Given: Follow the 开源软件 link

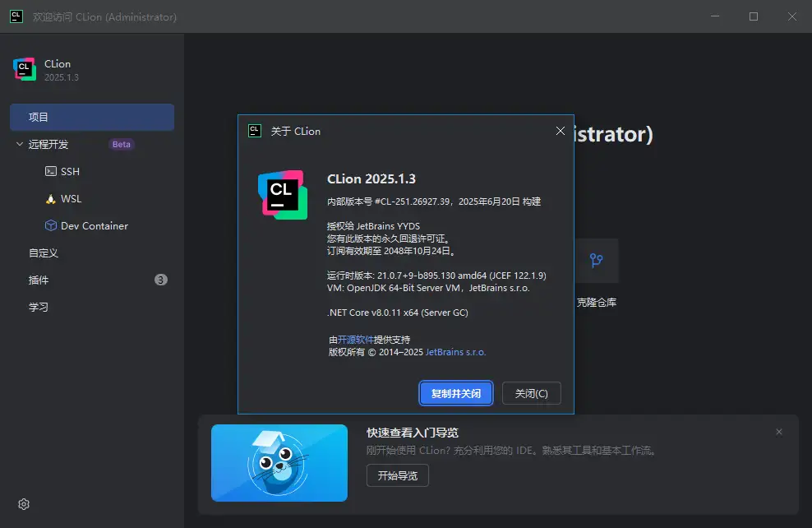Looking at the screenshot, I should (355, 340).
